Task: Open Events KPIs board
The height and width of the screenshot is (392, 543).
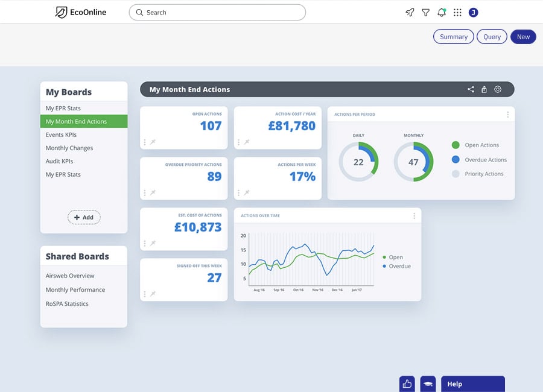Action: [x=84, y=134]
